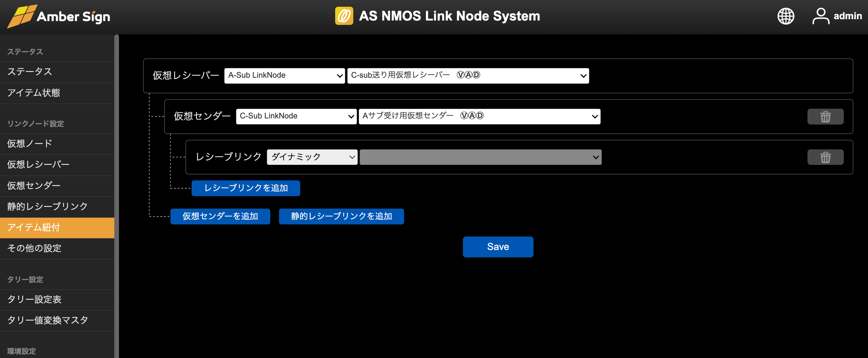Image resolution: width=868 pixels, height=358 pixels.
Task: Click the レシーブリンク row label
Action: (229, 157)
